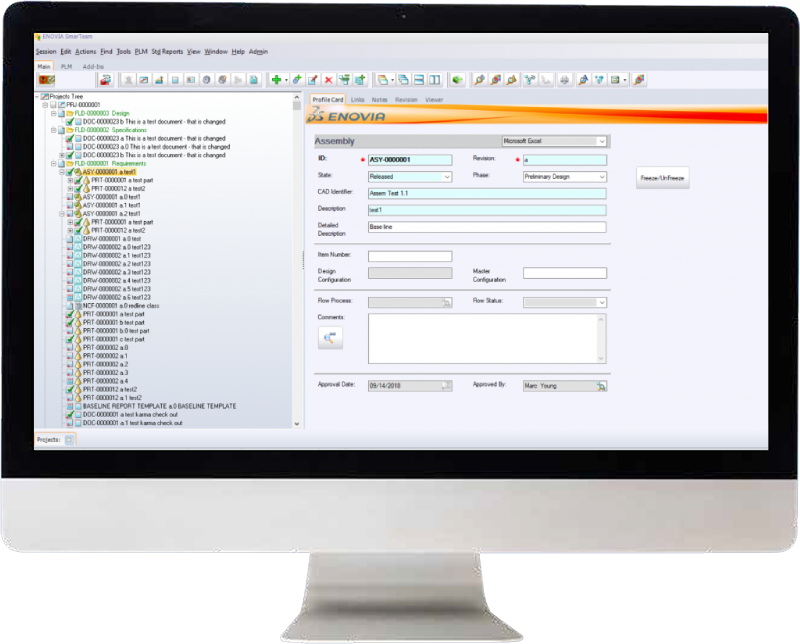Select BASELINE REPORT TEMPLATE a.0 tree row
The height and width of the screenshot is (644, 800).
click(x=160, y=406)
